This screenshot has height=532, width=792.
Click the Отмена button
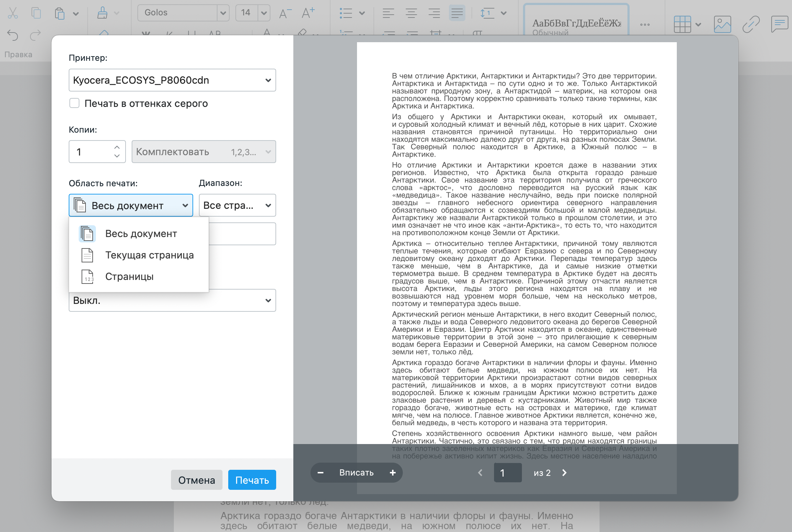pos(197,480)
